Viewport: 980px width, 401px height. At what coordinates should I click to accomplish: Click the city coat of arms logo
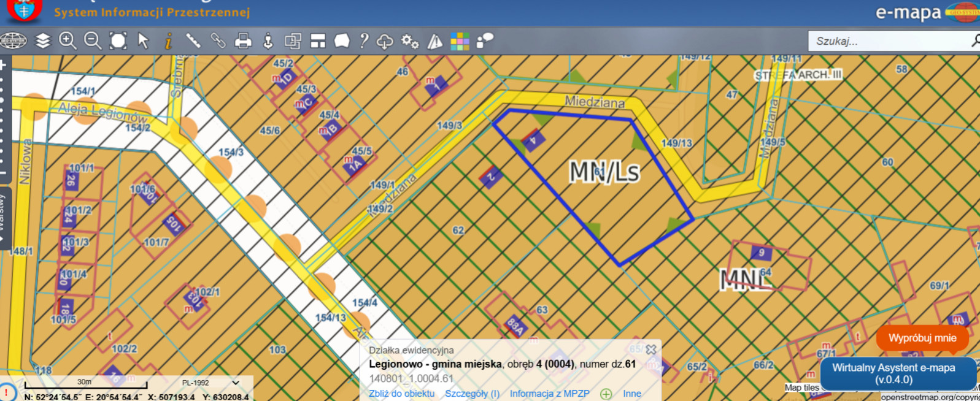24,10
